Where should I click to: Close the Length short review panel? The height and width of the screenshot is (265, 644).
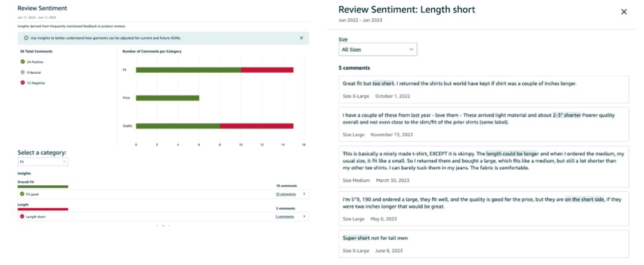coord(624,11)
